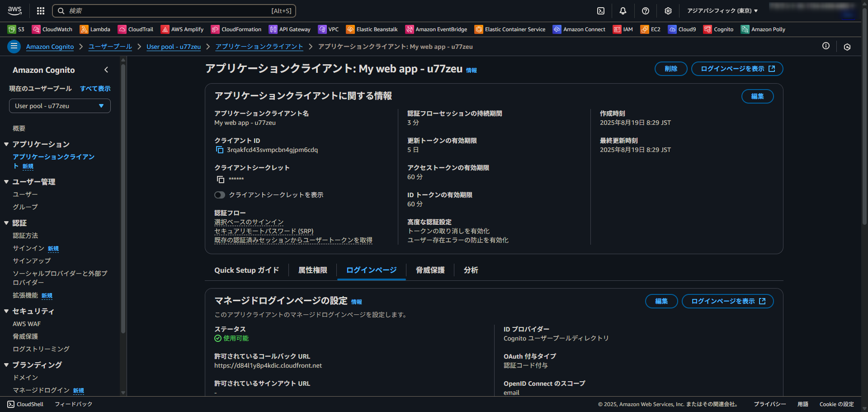Viewport: 868px width, 412px height.
Task: Open the EC2 shortcut
Action: coord(651,29)
